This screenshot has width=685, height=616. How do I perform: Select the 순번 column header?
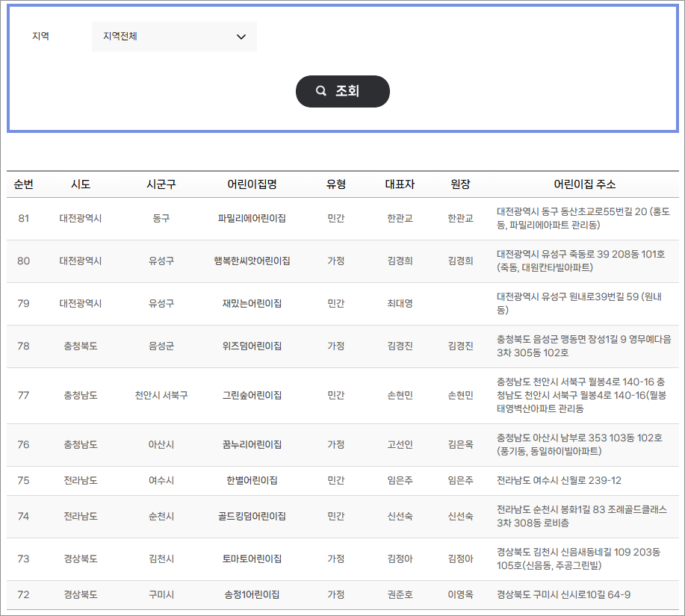[25, 184]
